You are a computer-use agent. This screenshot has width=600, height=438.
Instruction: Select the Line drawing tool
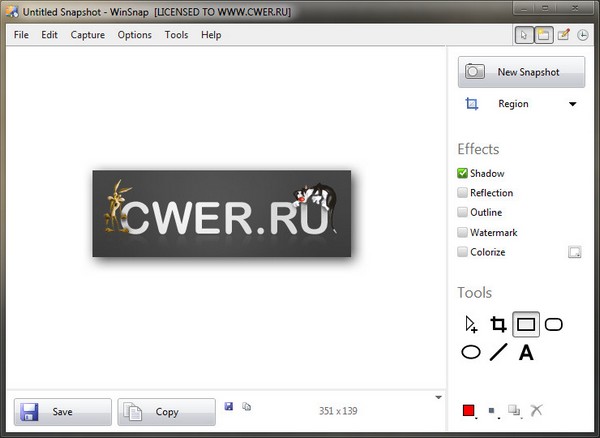pos(498,352)
